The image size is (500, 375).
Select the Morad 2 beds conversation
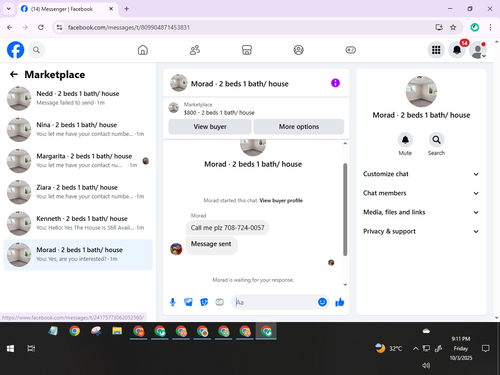click(78, 255)
